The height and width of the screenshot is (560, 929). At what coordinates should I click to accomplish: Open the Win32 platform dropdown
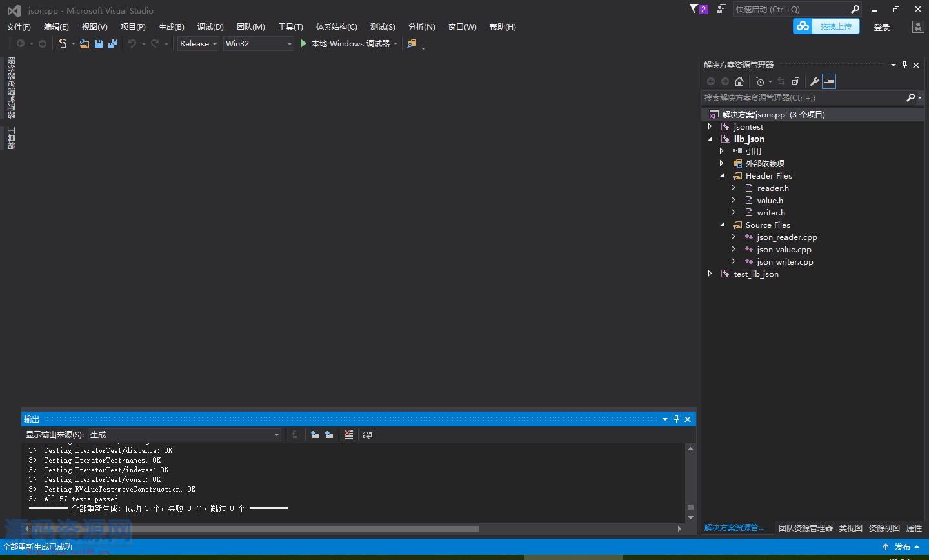(258, 44)
